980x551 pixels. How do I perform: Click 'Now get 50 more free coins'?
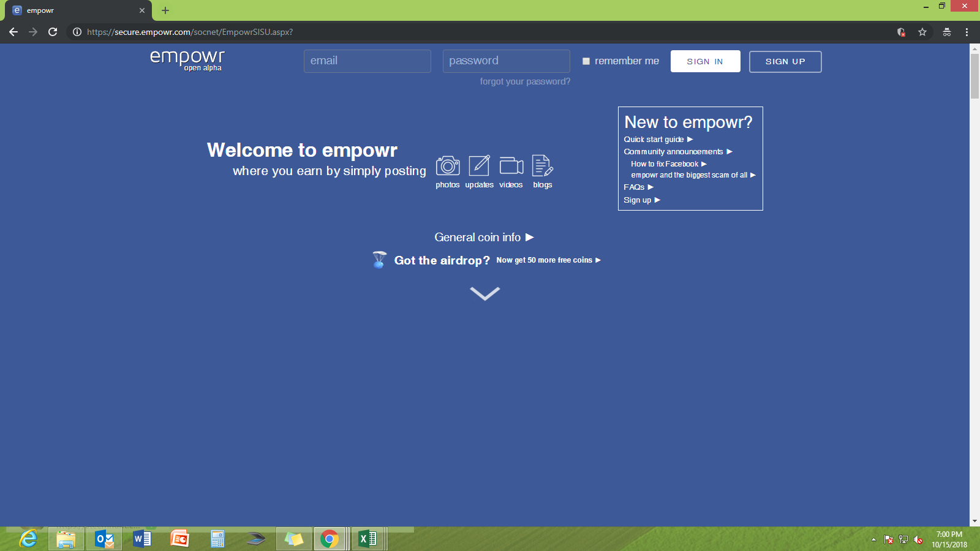549,260
